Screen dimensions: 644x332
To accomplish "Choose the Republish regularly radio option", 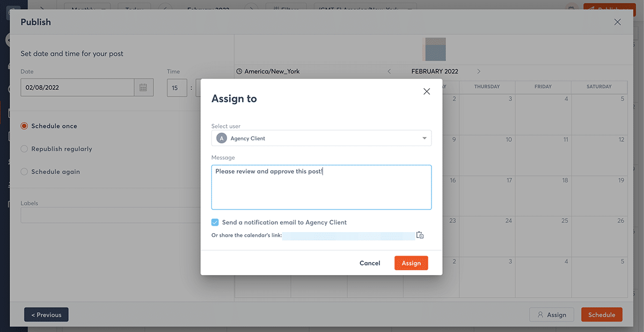I will tap(24, 149).
